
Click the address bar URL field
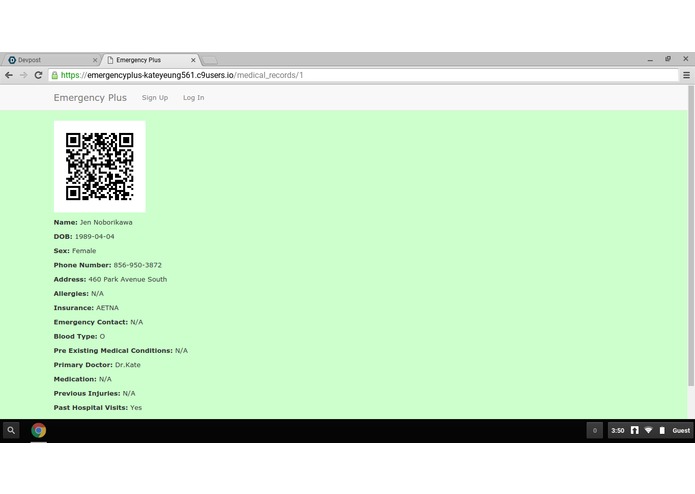tap(363, 75)
